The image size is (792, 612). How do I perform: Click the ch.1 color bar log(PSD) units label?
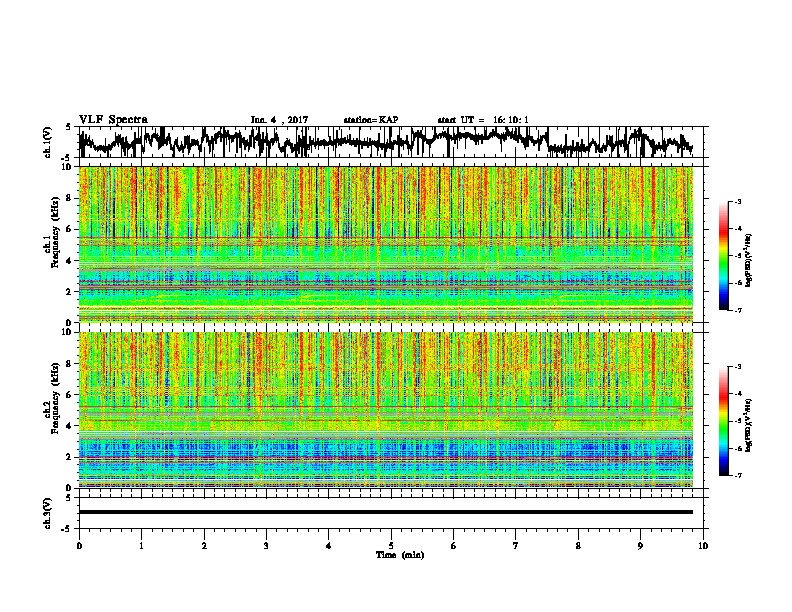[x=748, y=260]
